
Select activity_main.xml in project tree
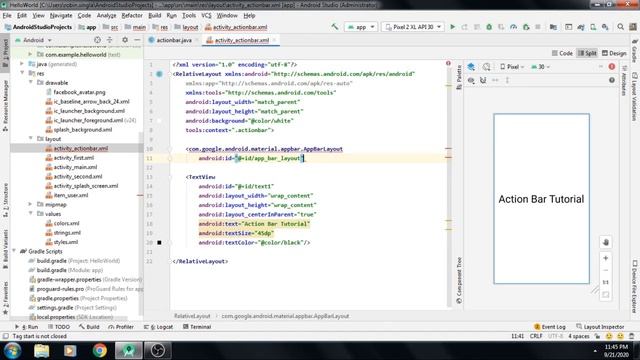[x=75, y=167]
